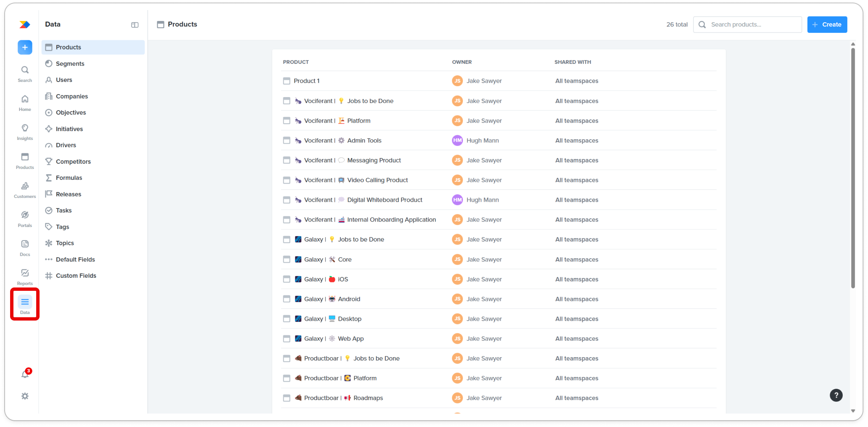868x427 pixels.
Task: Open Productboar Platform product
Action: (x=499, y=378)
